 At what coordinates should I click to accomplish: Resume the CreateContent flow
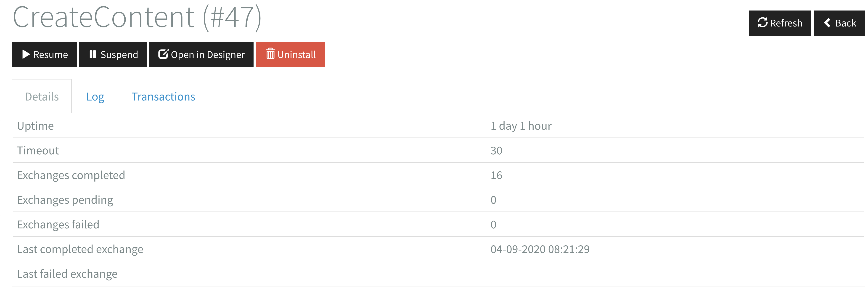coord(44,55)
